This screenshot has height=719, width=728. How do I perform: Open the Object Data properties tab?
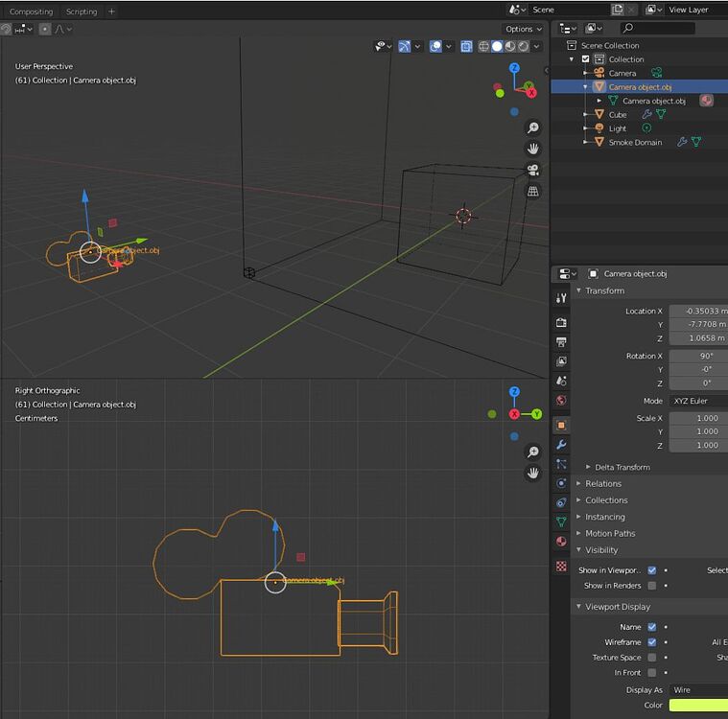561,522
